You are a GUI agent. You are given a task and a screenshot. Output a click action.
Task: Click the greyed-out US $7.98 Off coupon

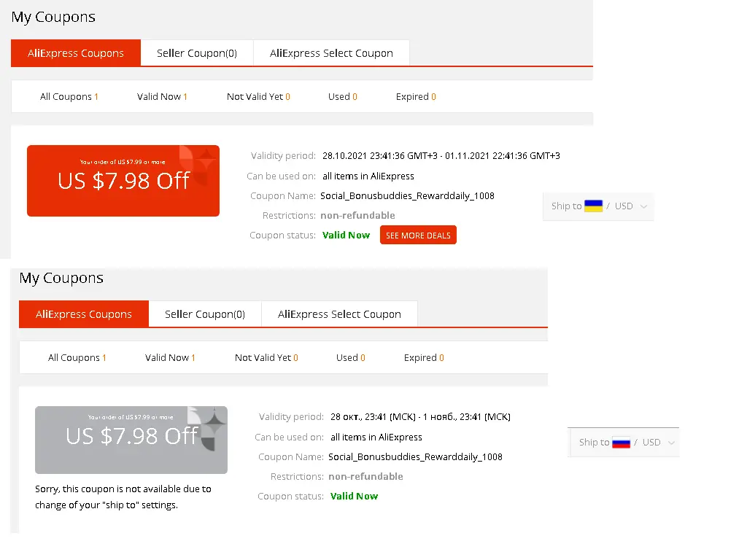click(131, 440)
